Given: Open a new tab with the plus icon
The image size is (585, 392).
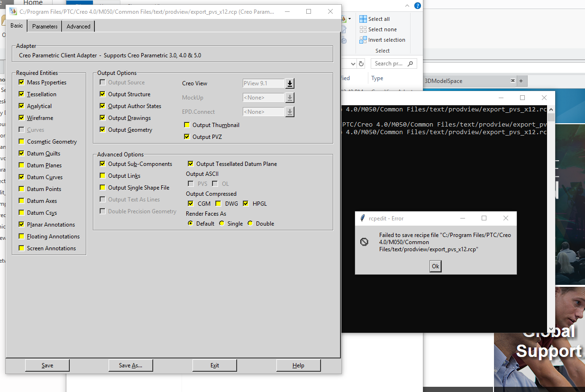Looking at the screenshot, I should pyautogui.click(x=522, y=81).
